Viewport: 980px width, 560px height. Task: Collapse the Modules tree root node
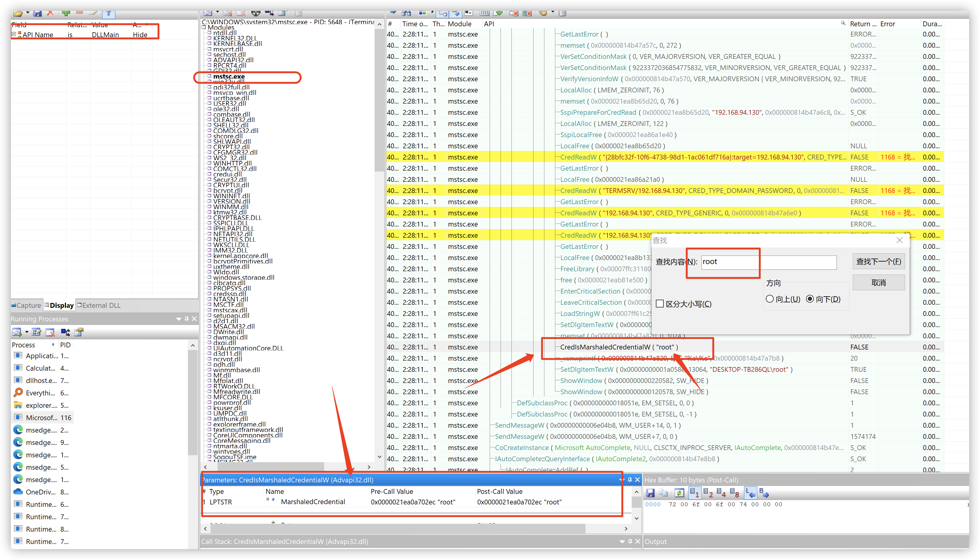[x=204, y=27]
